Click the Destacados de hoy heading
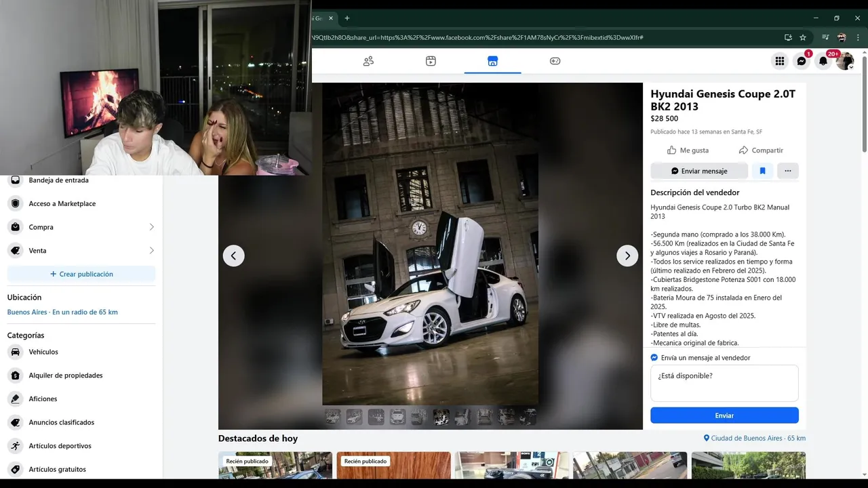 point(258,439)
